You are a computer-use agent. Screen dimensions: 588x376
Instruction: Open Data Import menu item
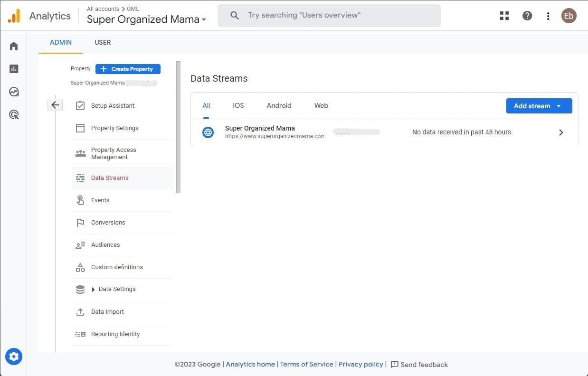coord(123,312)
